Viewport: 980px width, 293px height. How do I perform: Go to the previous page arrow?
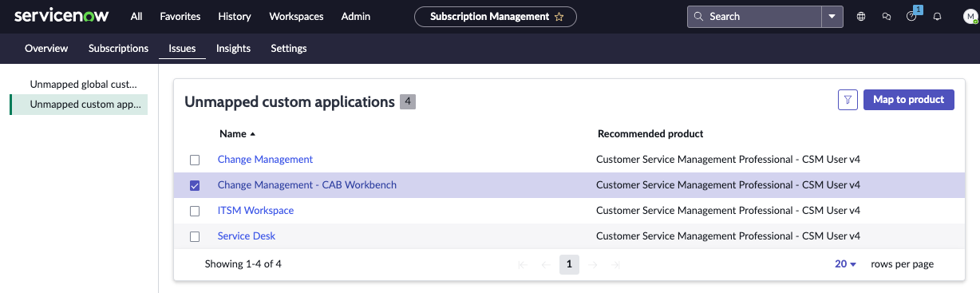[546, 264]
